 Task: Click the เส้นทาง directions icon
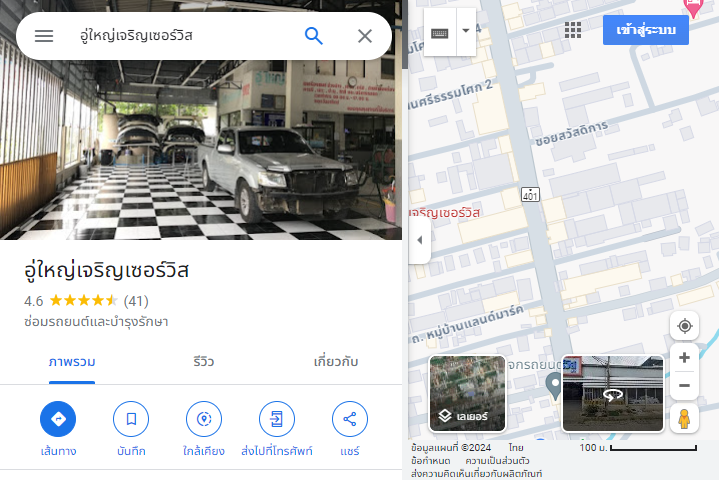(58, 419)
